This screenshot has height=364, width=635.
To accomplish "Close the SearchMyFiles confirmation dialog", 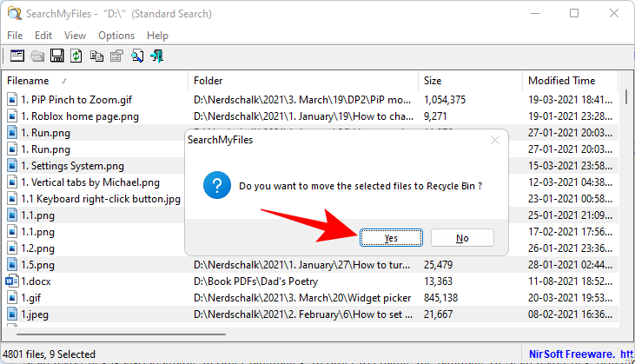I will [494, 138].
